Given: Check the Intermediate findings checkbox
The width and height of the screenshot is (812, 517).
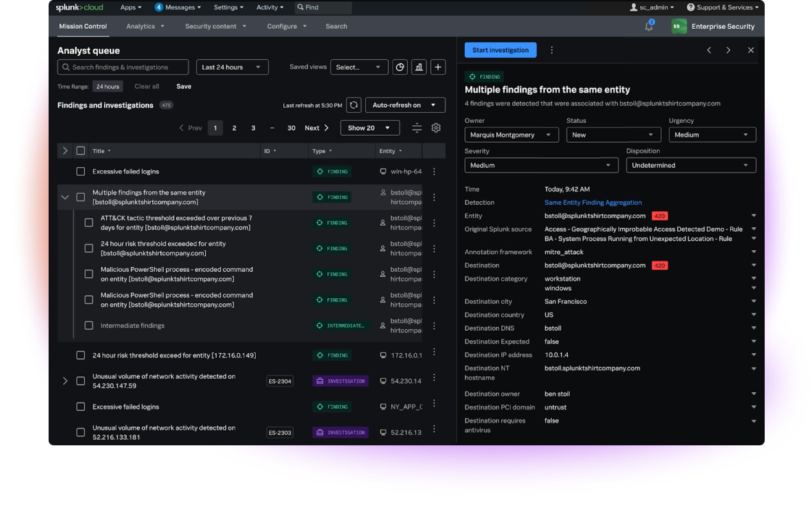Looking at the screenshot, I should (x=89, y=324).
